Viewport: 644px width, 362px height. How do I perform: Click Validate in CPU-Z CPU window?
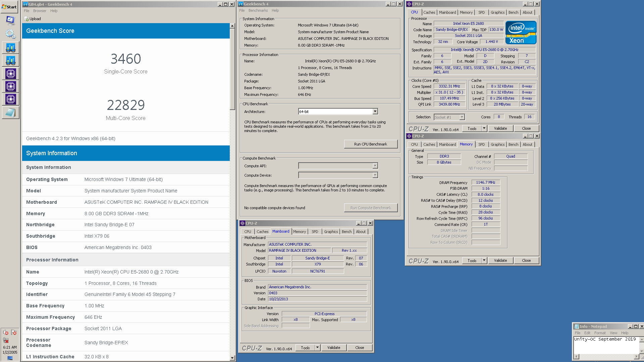[500, 128]
